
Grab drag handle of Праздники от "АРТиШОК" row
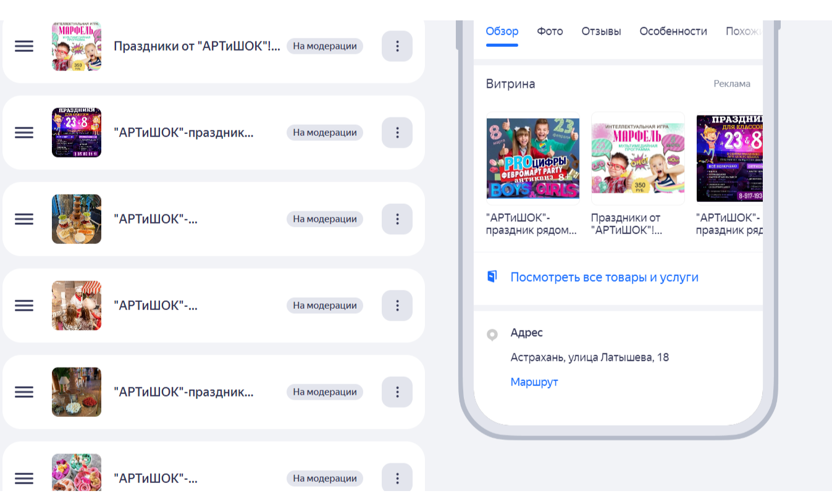24,46
